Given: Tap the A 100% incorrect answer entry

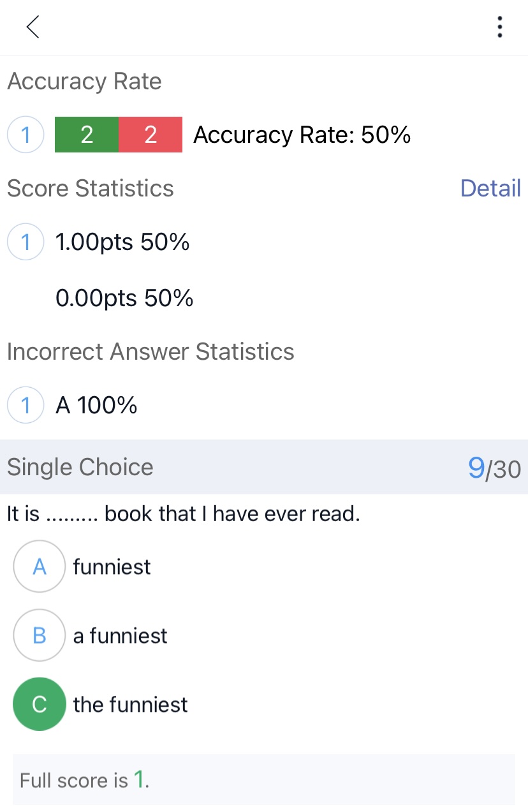Looking at the screenshot, I should [96, 405].
